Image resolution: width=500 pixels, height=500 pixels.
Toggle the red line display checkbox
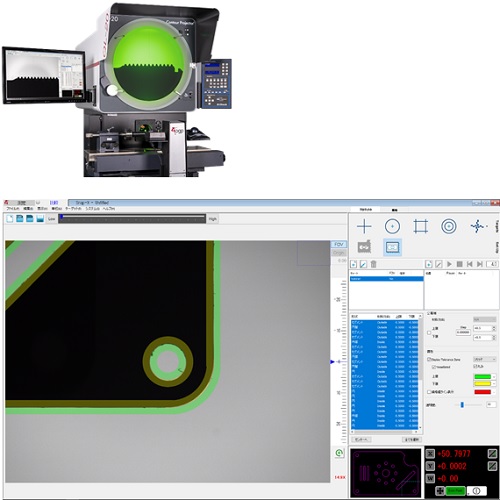(429, 392)
